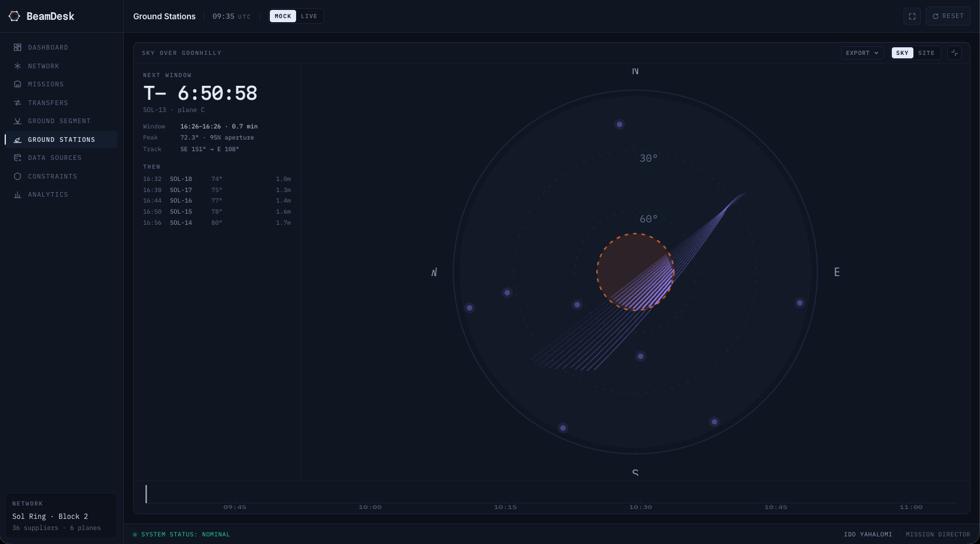Open the EXPORT dropdown

point(862,53)
